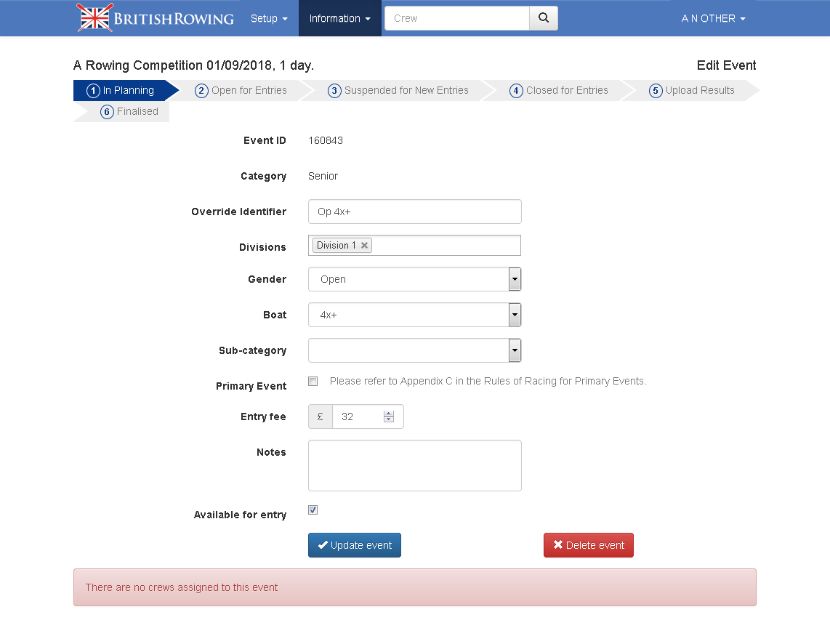Click the red Delete event button
The width and height of the screenshot is (830, 644).
tap(589, 545)
